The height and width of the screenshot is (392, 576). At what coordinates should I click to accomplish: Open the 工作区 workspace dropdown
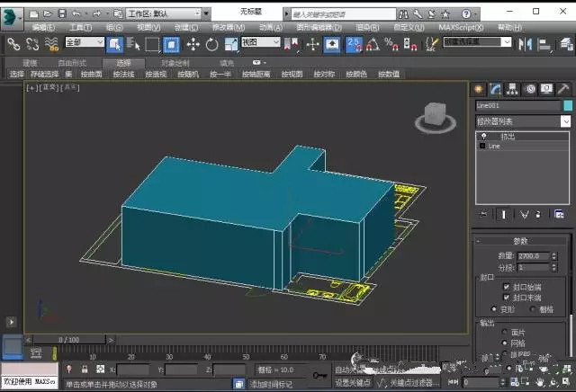point(163,14)
